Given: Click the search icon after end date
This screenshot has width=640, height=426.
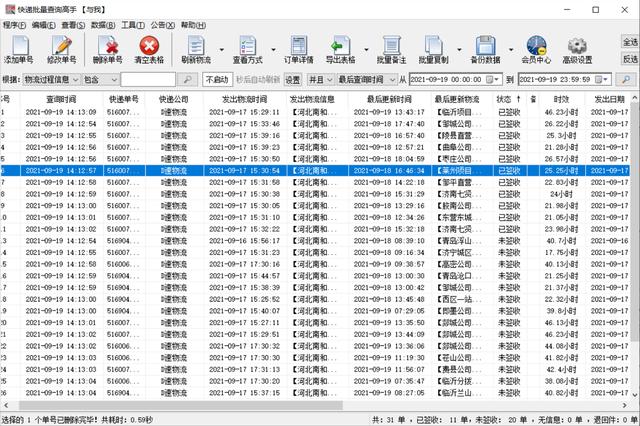Looking at the screenshot, I should (x=626, y=79).
